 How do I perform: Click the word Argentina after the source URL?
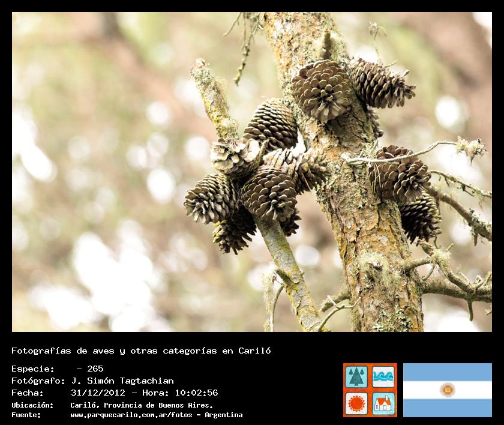click(223, 415)
